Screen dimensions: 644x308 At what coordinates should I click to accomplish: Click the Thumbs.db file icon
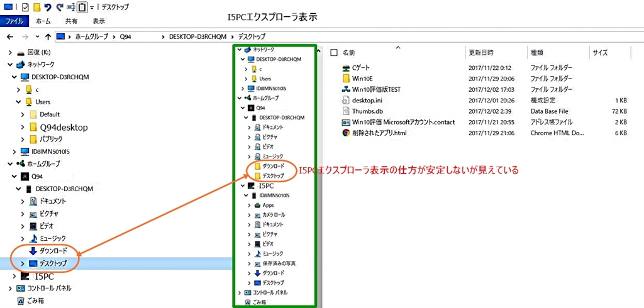[x=345, y=111]
